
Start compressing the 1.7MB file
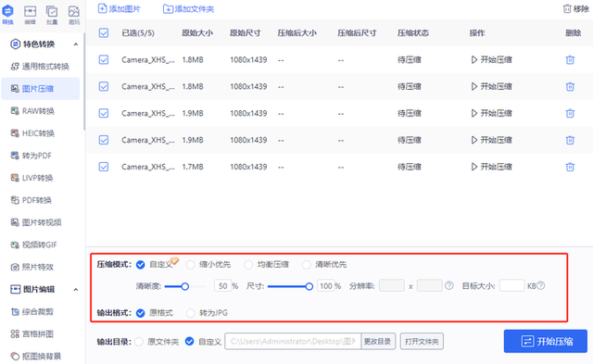point(491,167)
